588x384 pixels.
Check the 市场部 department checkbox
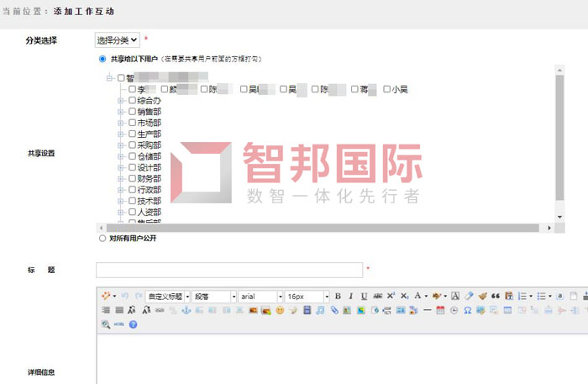(x=132, y=123)
